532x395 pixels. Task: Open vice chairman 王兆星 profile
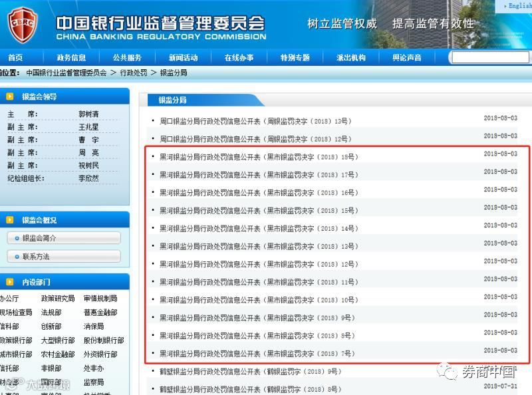click(x=88, y=127)
